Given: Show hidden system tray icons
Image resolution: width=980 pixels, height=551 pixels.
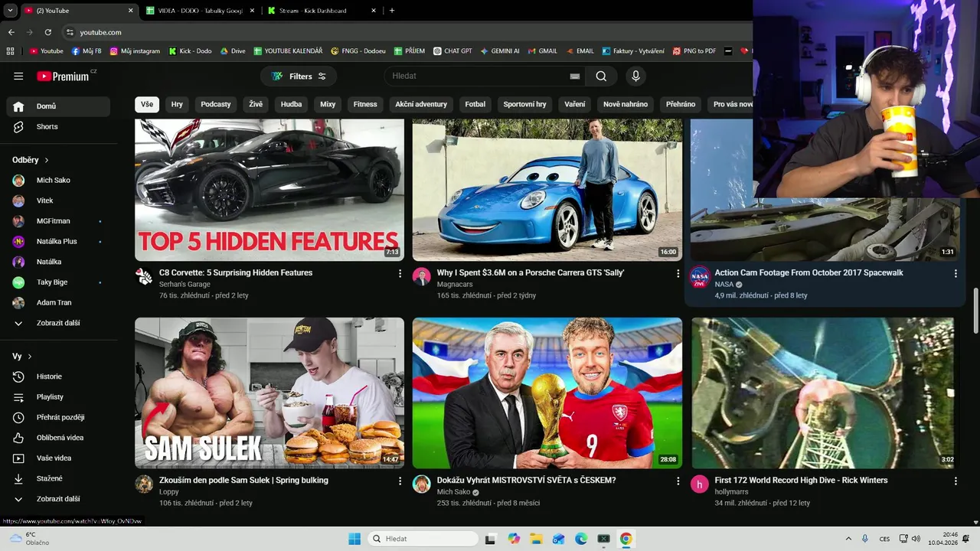Looking at the screenshot, I should [848, 539].
